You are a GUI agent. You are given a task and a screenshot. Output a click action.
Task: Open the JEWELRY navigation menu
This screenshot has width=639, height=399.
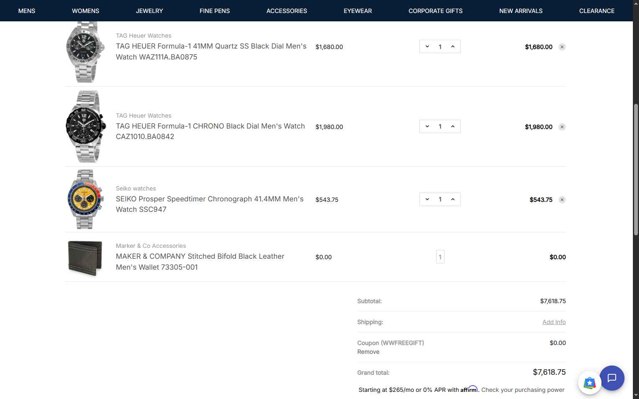click(149, 11)
